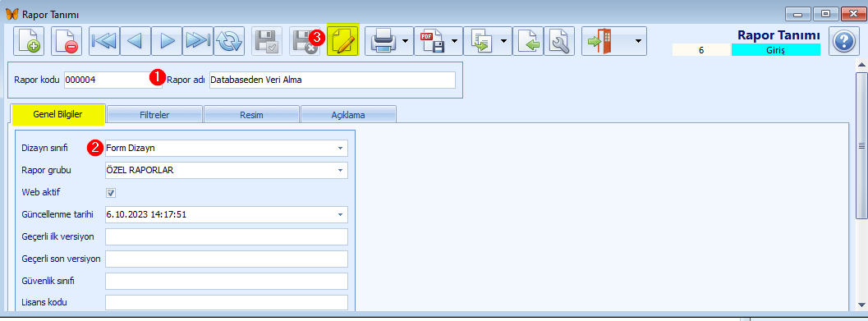
Task: Click the Lisans kodu field
Action: pos(227,302)
